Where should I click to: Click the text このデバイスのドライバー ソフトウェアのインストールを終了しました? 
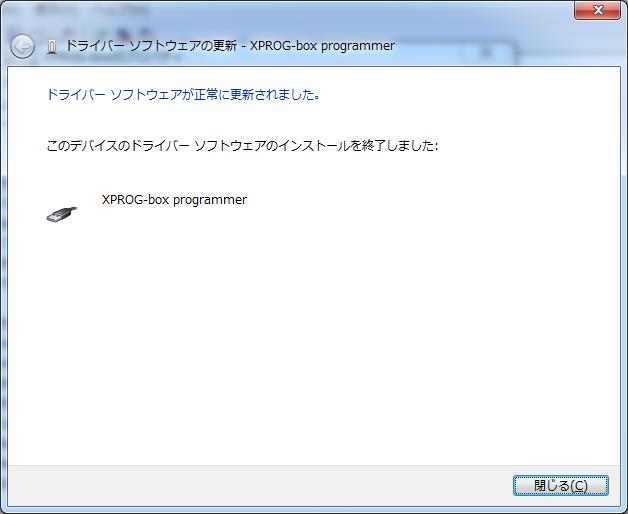pos(242,145)
